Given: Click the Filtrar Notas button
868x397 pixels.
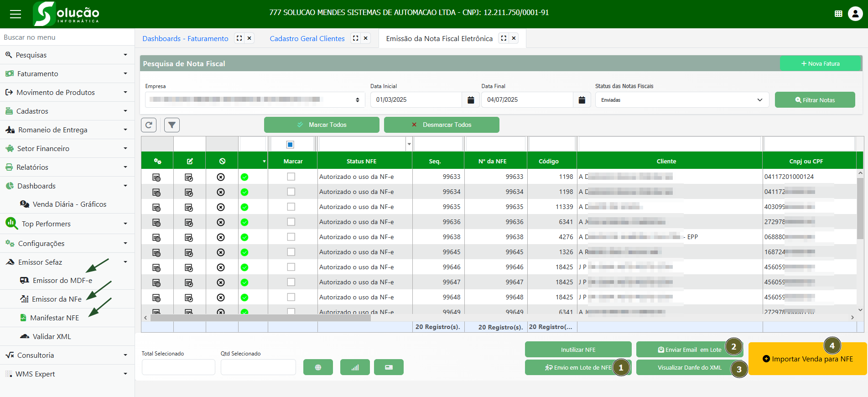Looking at the screenshot, I should point(815,100).
